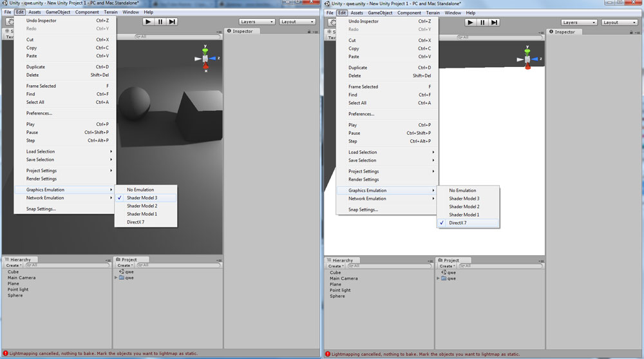Screen dimensions: 644x359
Task: Select the qwe folder in the right Project panel
Action: click(x=451, y=278)
